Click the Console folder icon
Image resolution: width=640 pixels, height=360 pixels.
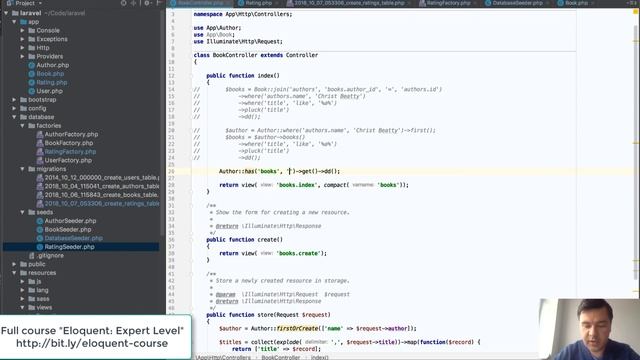click(x=31, y=31)
